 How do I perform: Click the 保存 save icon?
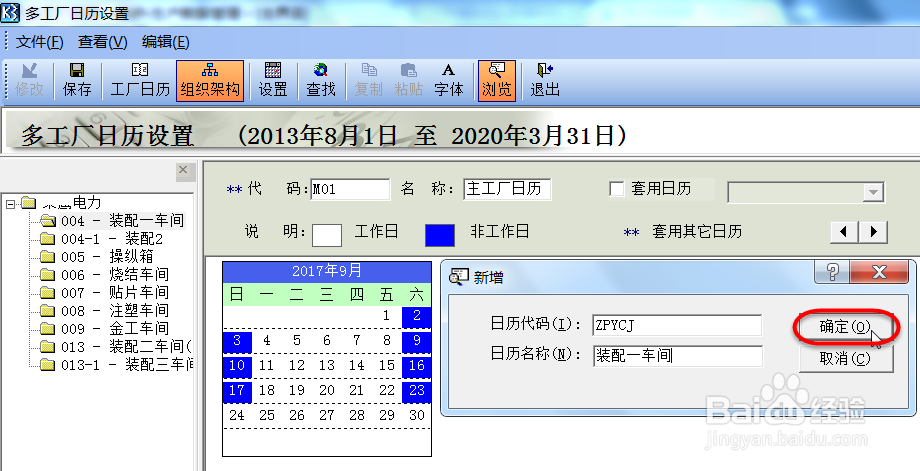77,80
